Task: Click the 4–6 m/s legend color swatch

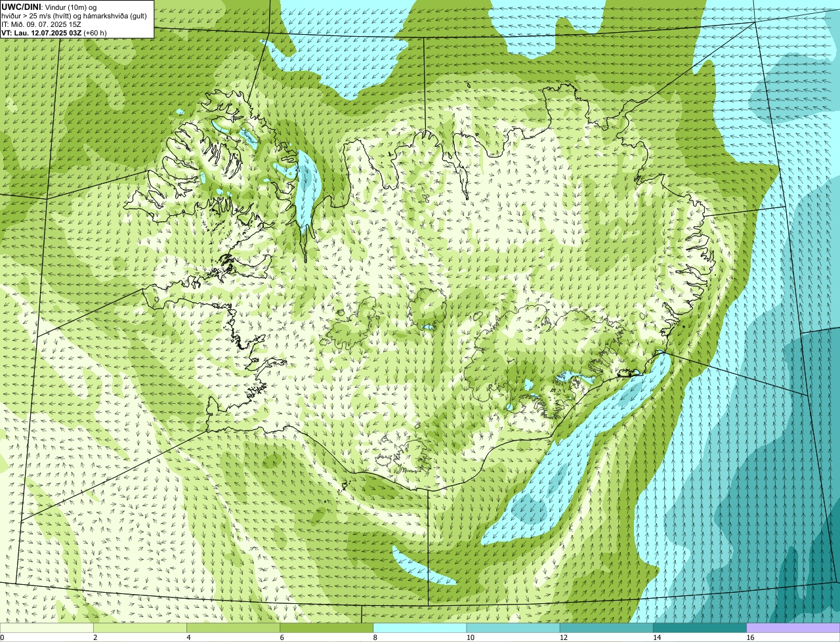Action: (x=233, y=628)
